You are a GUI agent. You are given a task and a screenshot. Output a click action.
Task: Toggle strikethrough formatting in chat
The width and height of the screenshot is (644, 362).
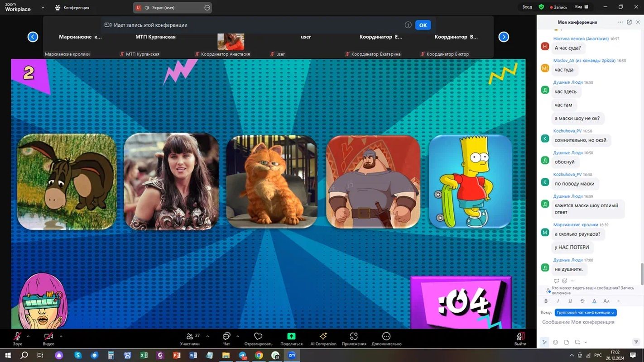tap(582, 301)
